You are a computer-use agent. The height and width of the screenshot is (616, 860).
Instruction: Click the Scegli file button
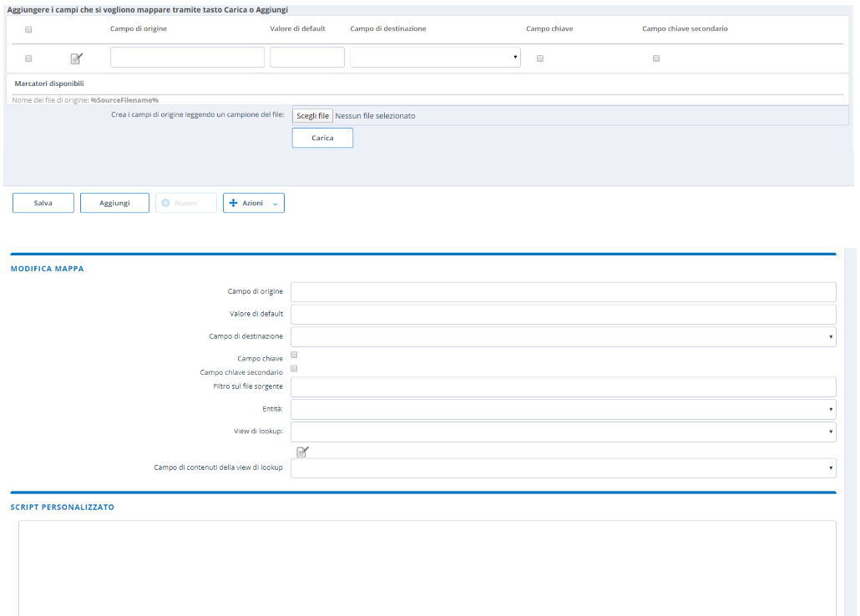click(312, 116)
